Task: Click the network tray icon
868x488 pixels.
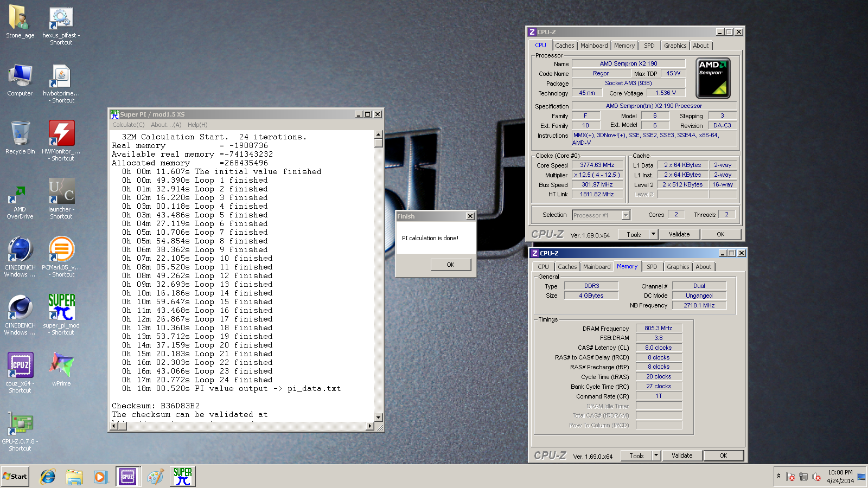Action: click(803, 477)
